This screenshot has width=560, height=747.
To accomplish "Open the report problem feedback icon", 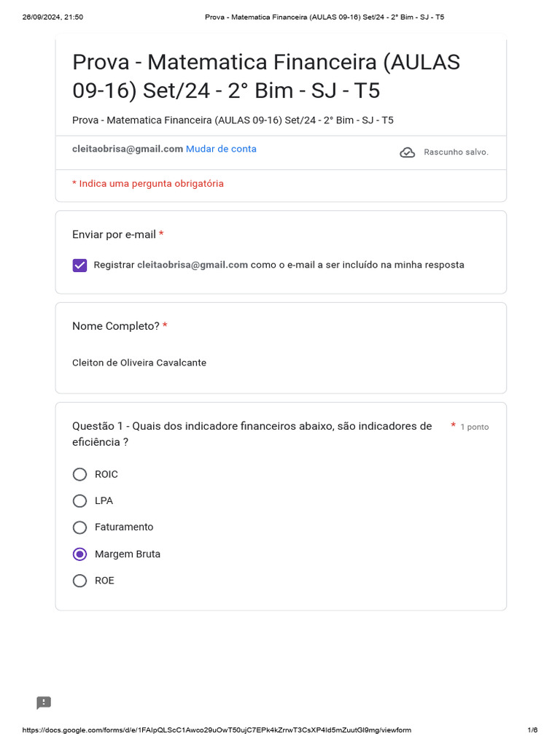I will 44,703.
